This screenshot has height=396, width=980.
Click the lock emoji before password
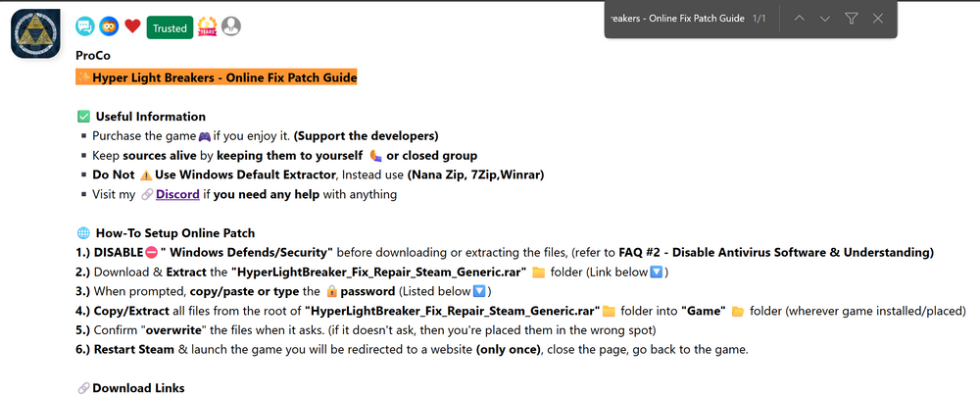tap(332, 291)
